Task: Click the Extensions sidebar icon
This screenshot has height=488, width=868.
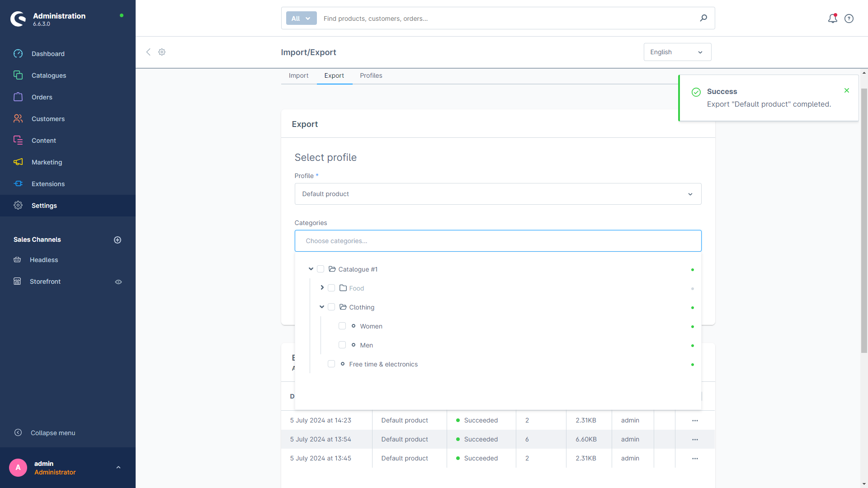Action: point(18,183)
